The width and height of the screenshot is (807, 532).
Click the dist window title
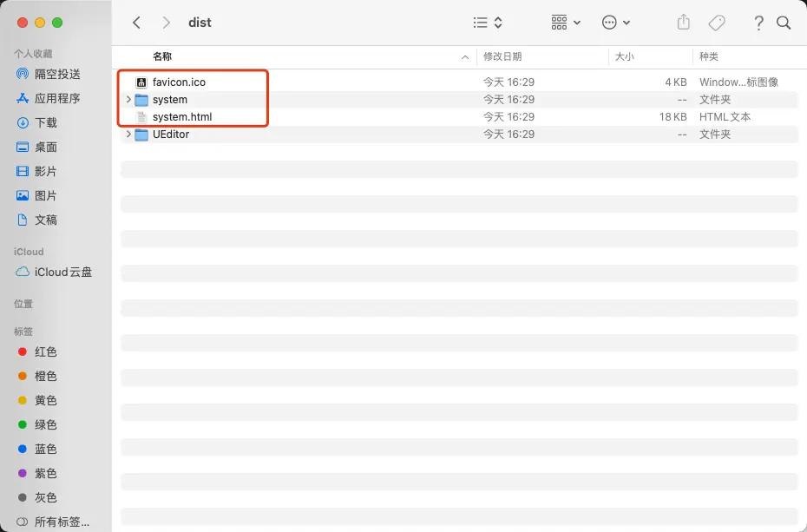[200, 23]
